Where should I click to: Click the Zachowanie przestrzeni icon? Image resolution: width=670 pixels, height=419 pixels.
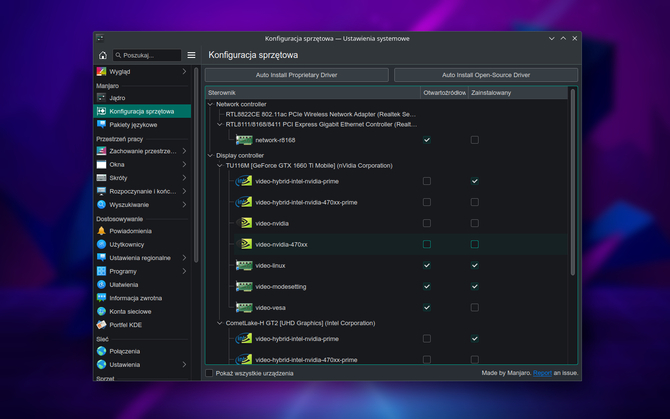click(101, 151)
